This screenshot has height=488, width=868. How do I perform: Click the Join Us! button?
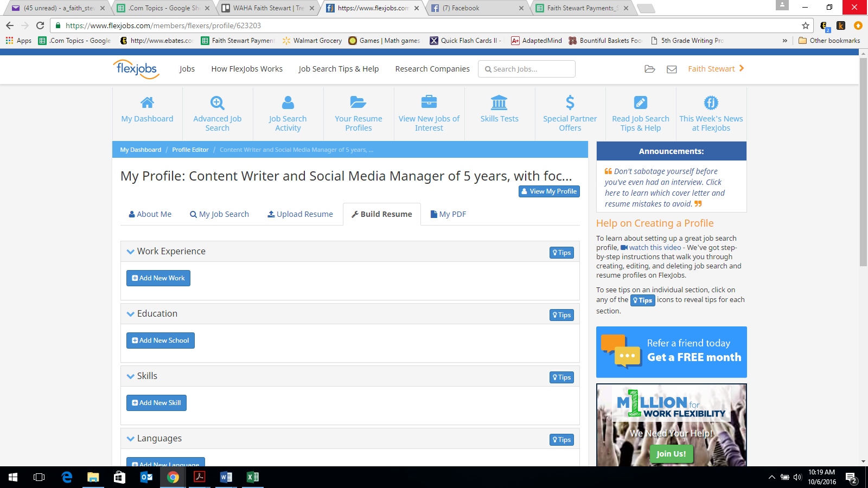(x=671, y=454)
